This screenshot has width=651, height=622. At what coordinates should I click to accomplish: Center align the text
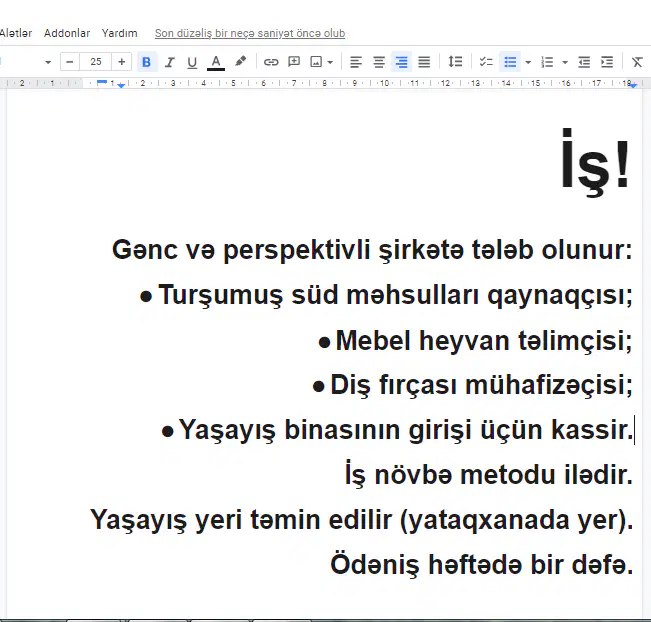click(379, 62)
